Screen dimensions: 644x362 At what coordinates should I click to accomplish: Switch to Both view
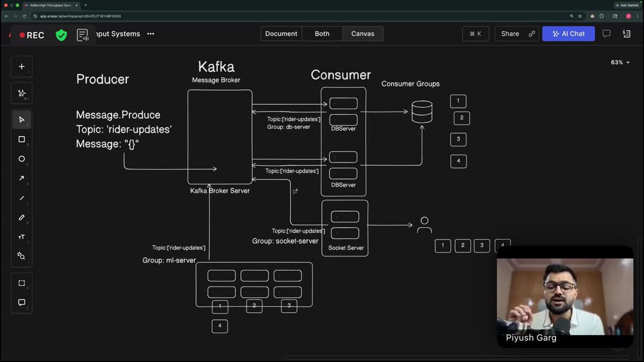point(322,34)
